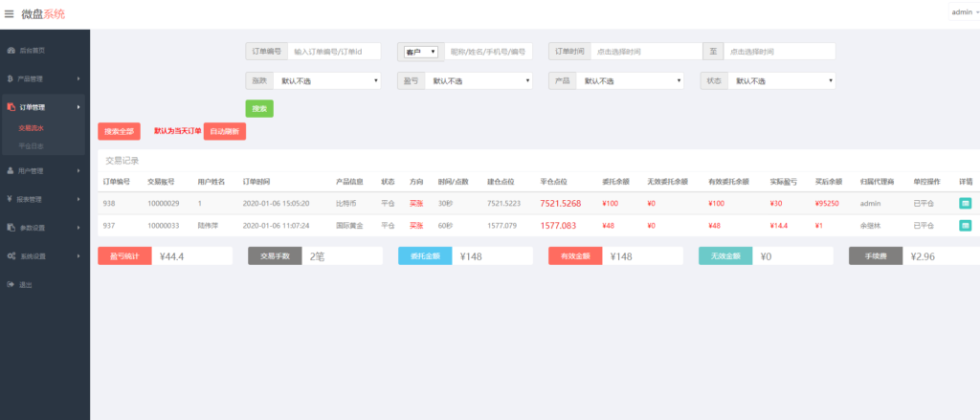Open the 盈亏 dropdown filter

point(479,81)
